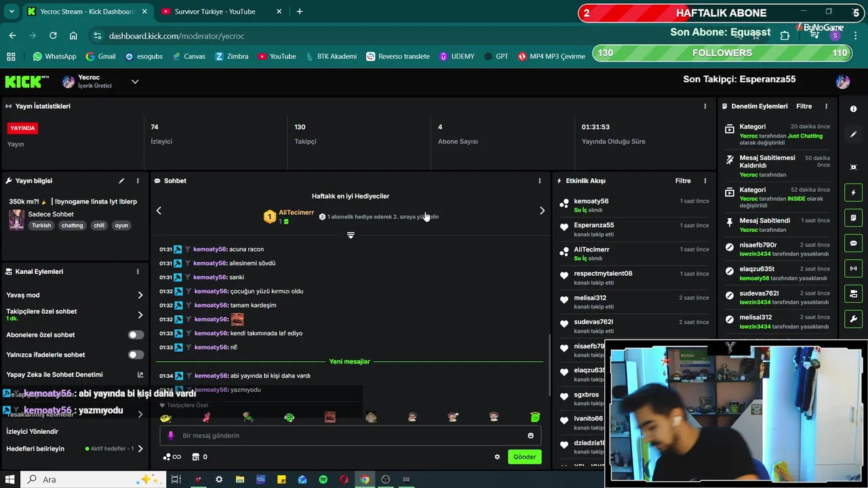Reload the page in Chrome toolbar
This screenshot has height=488, width=868.
point(53,36)
